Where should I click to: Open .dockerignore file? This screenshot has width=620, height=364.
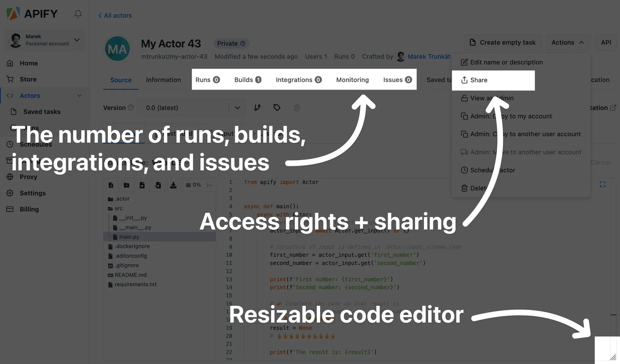point(129,246)
